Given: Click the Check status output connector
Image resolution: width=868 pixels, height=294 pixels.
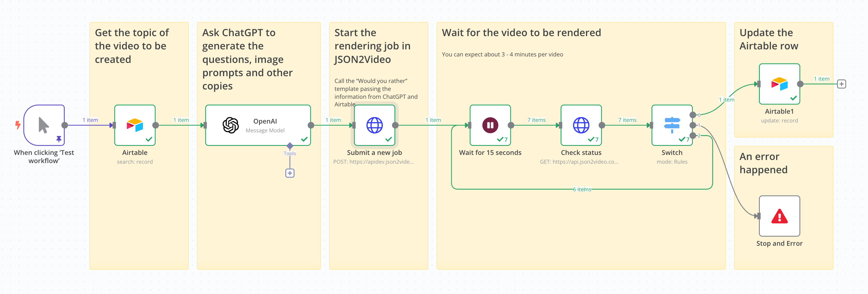Looking at the screenshot, I should [x=602, y=125].
